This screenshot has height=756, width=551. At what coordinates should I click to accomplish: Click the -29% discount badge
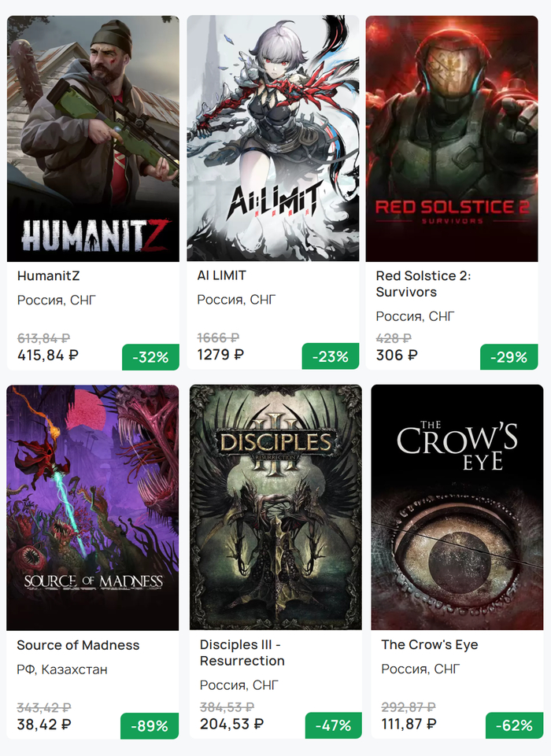click(x=509, y=356)
